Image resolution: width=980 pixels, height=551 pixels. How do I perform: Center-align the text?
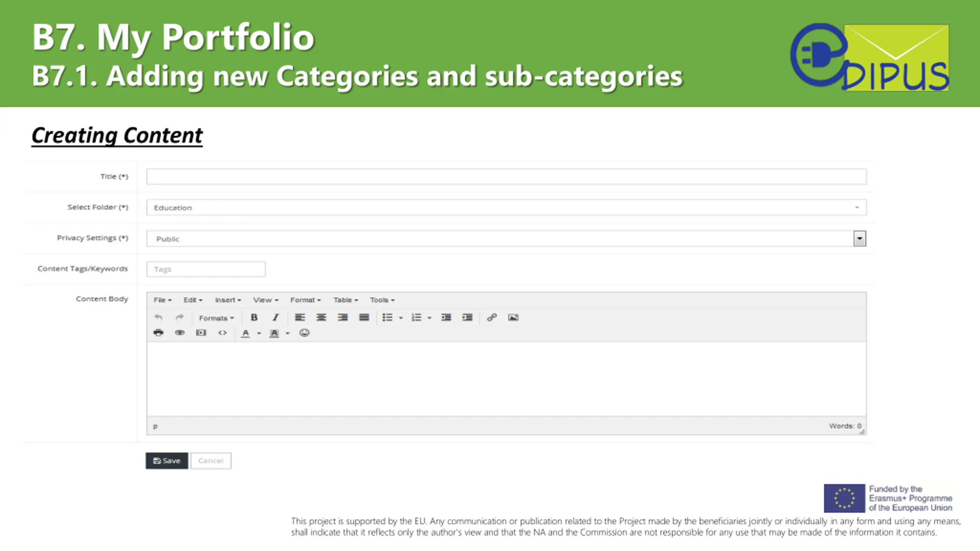(321, 317)
